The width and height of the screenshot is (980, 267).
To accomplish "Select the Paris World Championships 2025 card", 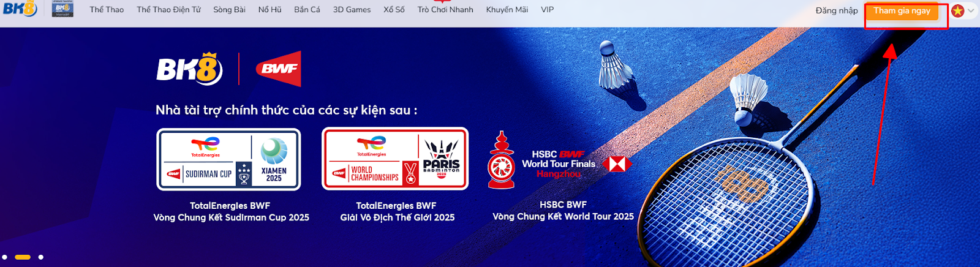I will [x=395, y=159].
